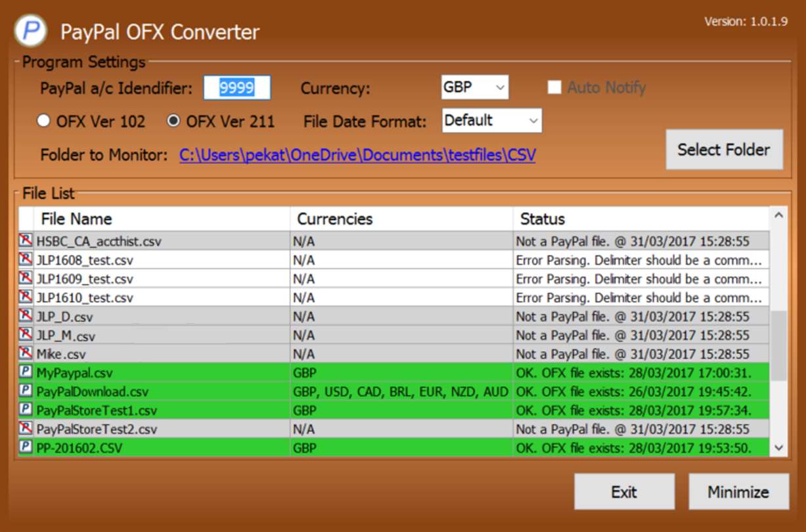Click the non-PayPal icon beside Mike.csv

coord(26,353)
